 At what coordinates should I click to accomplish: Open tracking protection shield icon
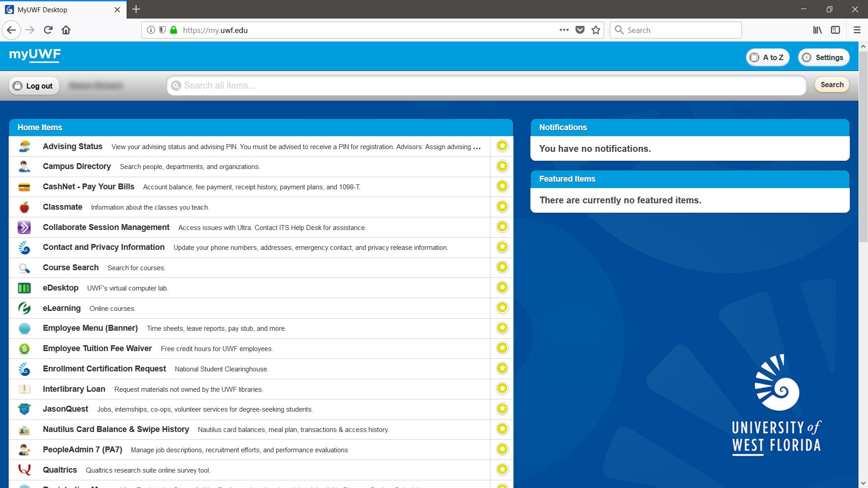coord(162,30)
